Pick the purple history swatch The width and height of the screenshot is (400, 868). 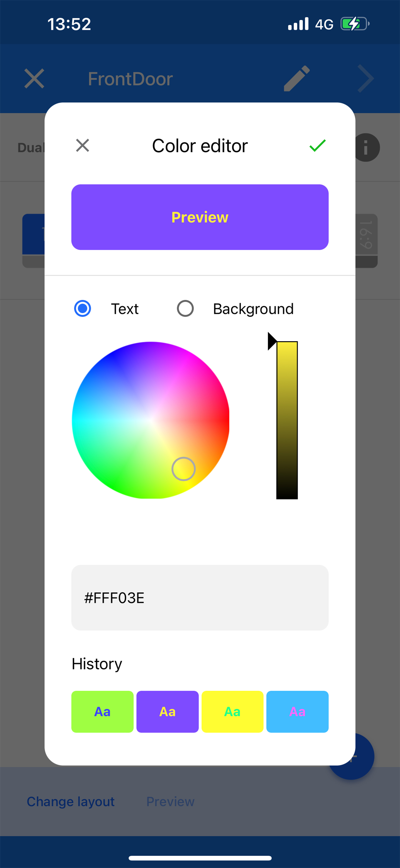(167, 712)
